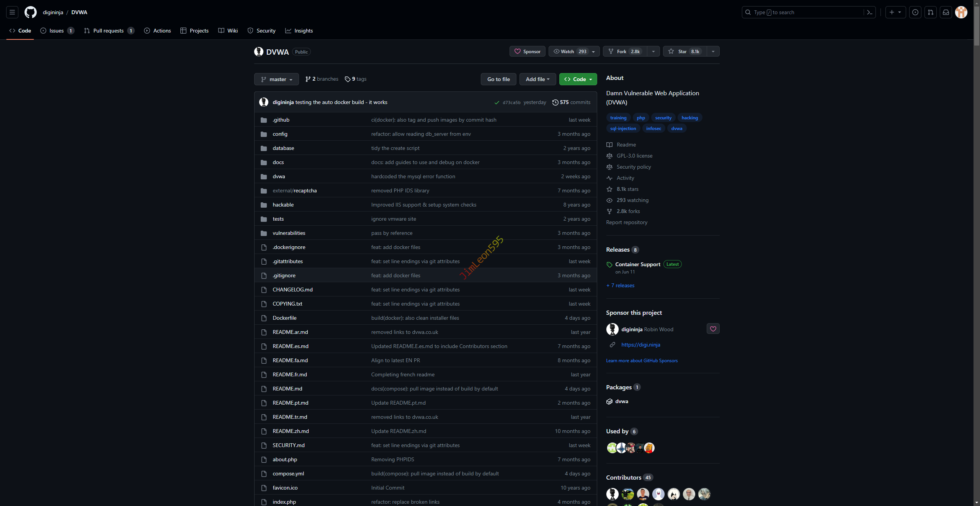Click the Sponsor button
The height and width of the screenshot is (506, 980).
tap(527, 52)
